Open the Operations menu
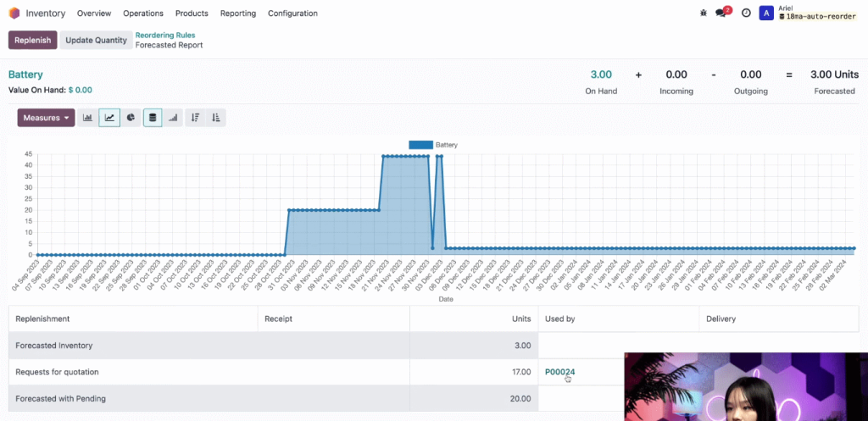Viewport: 868px width, 421px height. pyautogui.click(x=143, y=14)
